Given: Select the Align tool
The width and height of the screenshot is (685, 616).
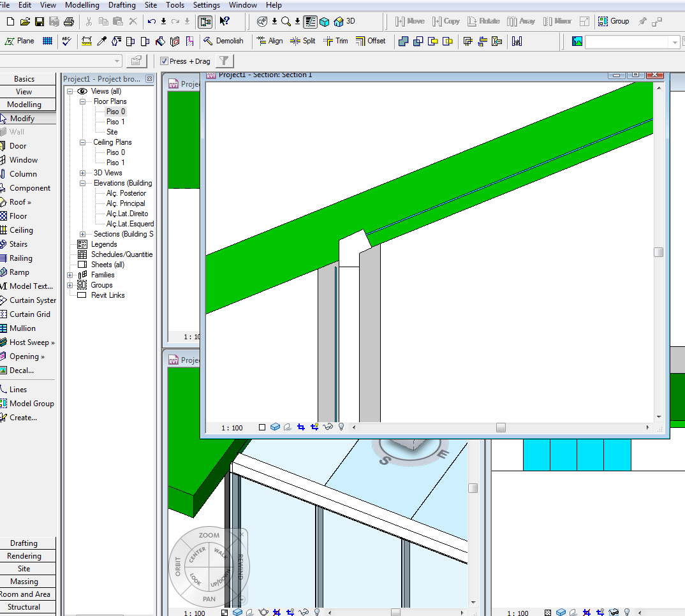Looking at the screenshot, I should tap(270, 41).
